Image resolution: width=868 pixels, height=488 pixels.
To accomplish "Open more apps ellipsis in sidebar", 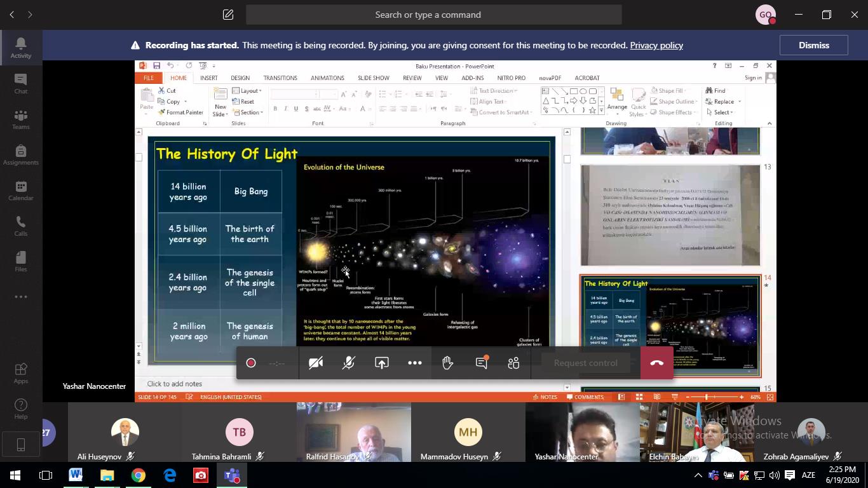I will (x=21, y=297).
